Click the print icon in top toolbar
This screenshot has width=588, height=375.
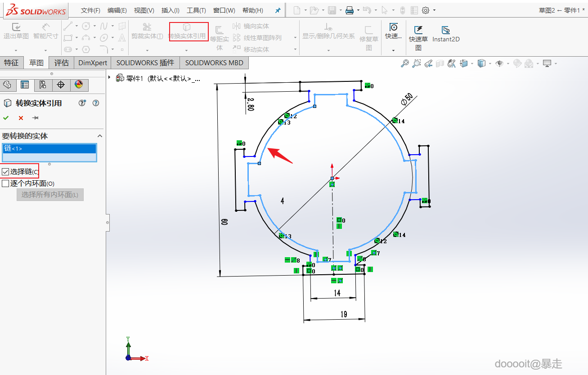pyautogui.click(x=350, y=10)
